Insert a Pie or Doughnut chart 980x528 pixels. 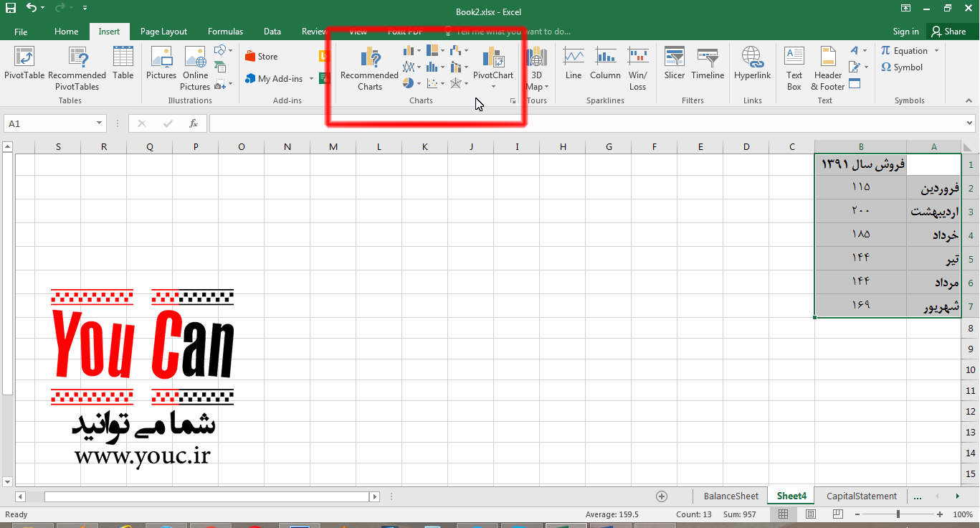pos(411,83)
